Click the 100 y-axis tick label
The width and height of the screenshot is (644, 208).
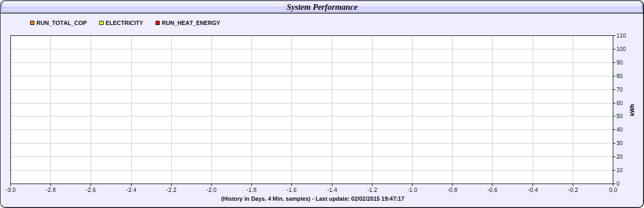point(621,49)
